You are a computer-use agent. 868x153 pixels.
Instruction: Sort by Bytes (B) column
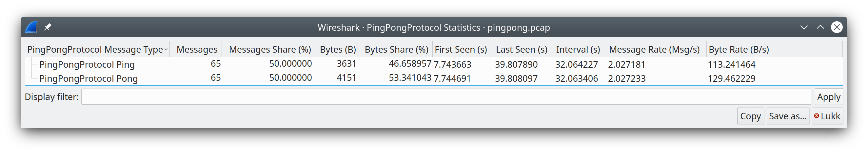pos(338,49)
